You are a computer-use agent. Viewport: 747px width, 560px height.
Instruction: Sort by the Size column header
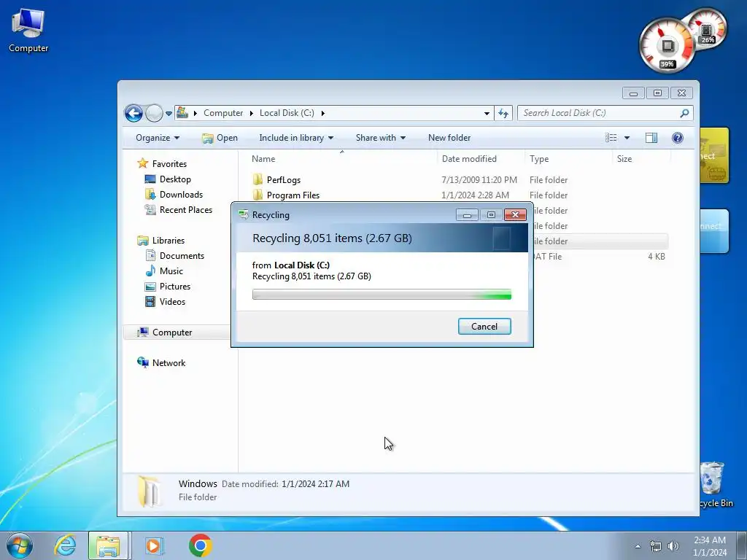tap(640, 158)
